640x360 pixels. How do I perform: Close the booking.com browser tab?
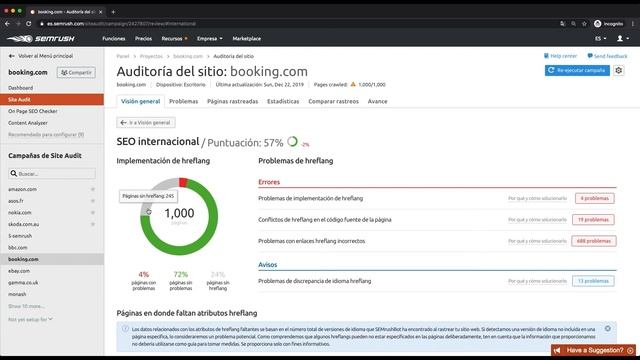pos(100,12)
